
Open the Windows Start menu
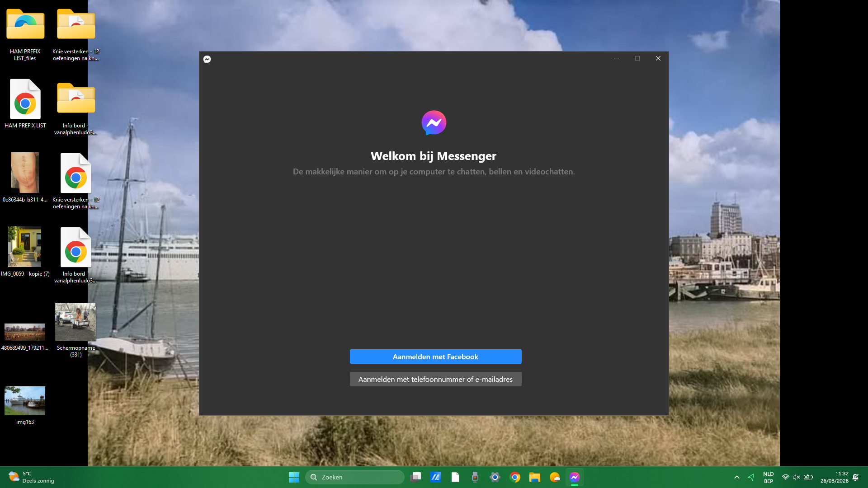pyautogui.click(x=294, y=477)
